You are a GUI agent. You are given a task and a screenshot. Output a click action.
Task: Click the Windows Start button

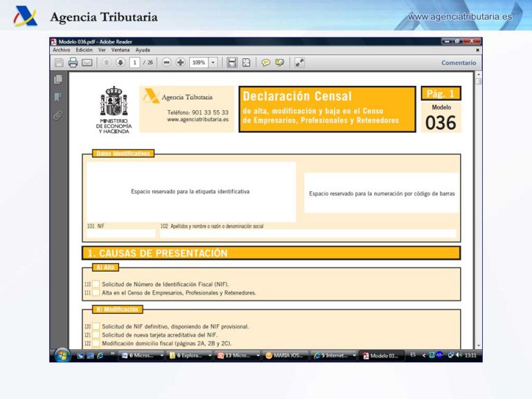click(62, 355)
